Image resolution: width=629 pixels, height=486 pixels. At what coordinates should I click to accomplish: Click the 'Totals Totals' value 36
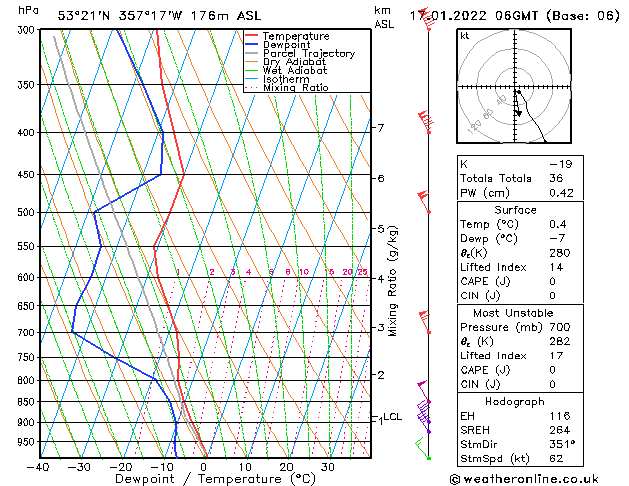[x=556, y=178]
